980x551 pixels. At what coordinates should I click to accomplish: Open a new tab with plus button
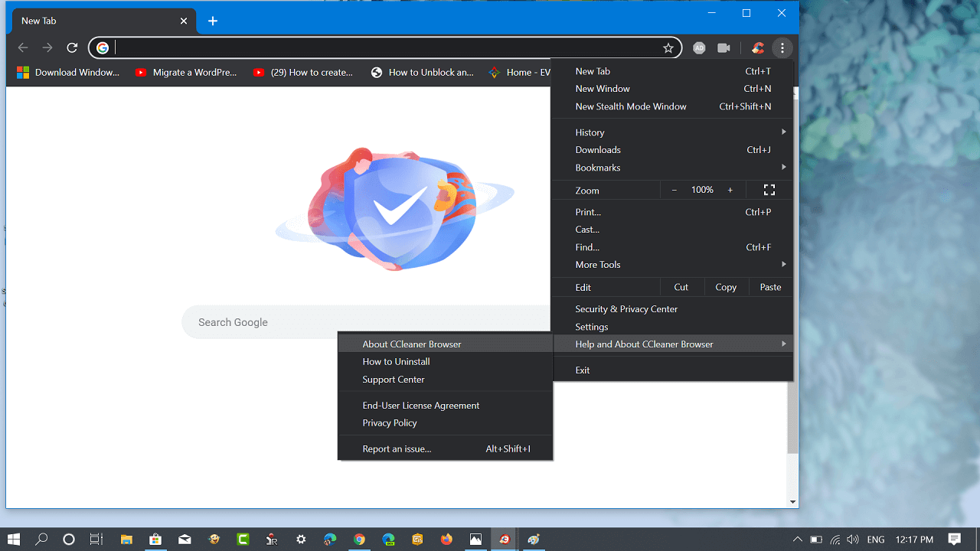213,21
